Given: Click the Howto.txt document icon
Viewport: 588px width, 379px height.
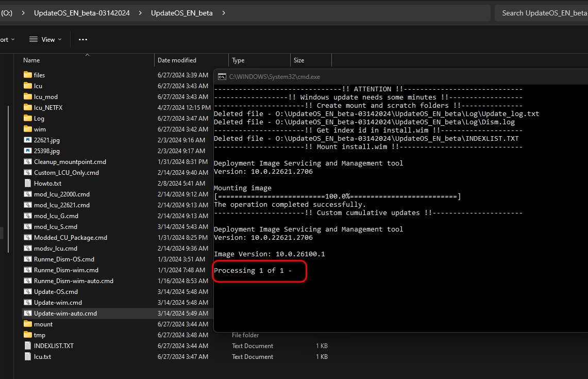Looking at the screenshot, I should pos(28,183).
